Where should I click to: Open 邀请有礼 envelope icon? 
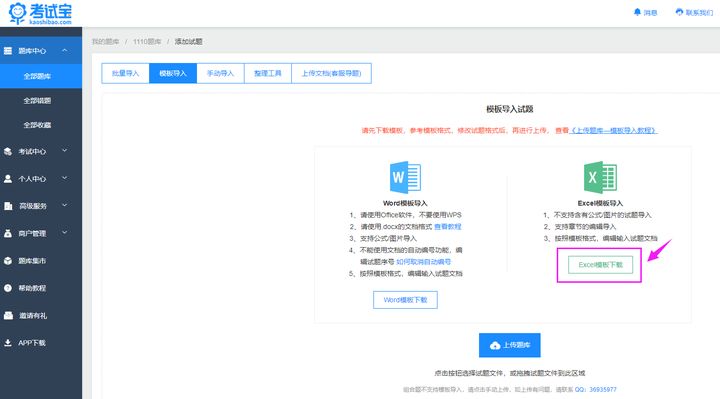pyautogui.click(x=8, y=315)
